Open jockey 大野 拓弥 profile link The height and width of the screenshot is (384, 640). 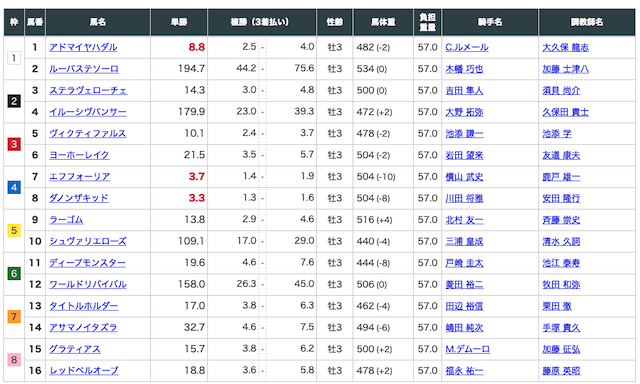464,112
